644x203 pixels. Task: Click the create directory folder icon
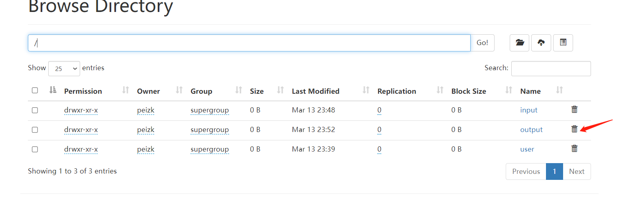pyautogui.click(x=519, y=43)
